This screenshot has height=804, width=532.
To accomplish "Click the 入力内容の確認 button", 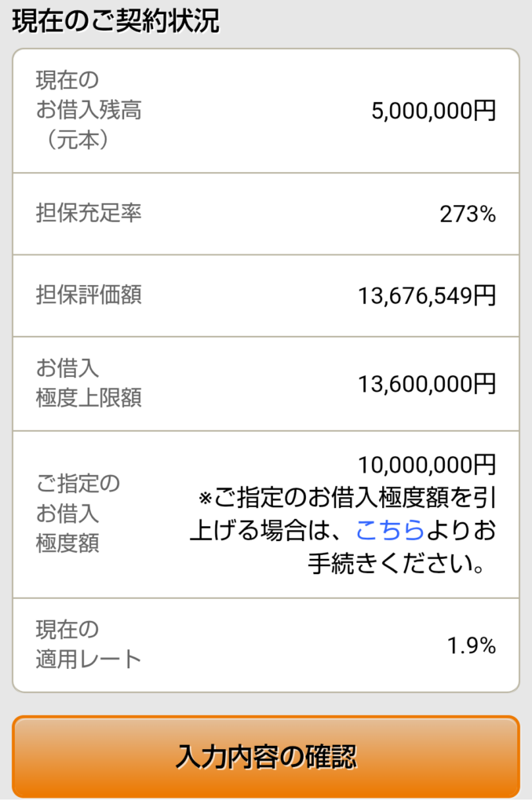I will [x=266, y=757].
